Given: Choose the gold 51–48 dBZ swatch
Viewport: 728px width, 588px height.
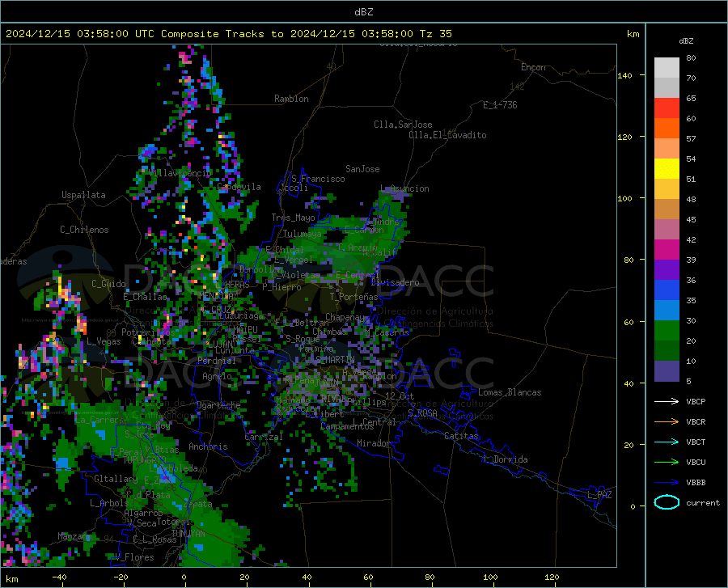Looking at the screenshot, I should pos(667,189).
